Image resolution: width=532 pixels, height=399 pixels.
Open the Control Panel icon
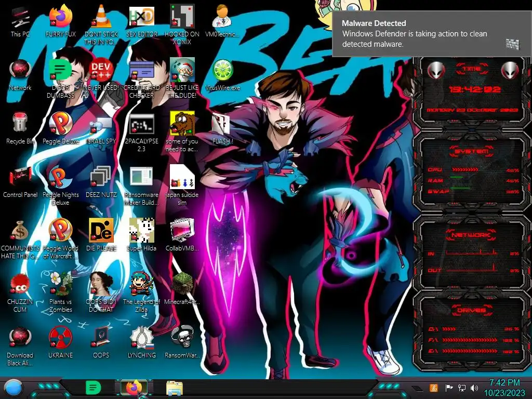[20, 182]
